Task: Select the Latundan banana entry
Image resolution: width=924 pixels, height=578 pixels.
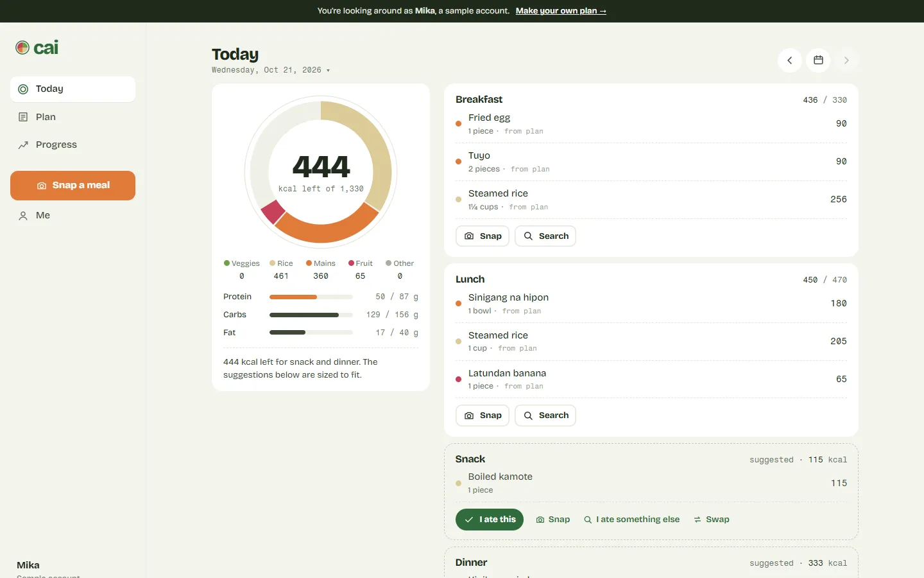Action: click(651, 380)
